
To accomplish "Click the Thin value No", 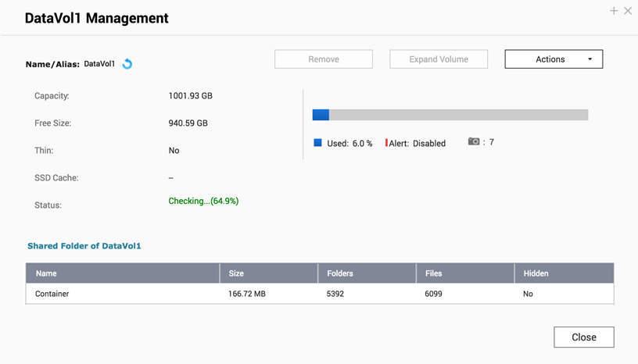I will [x=174, y=151].
